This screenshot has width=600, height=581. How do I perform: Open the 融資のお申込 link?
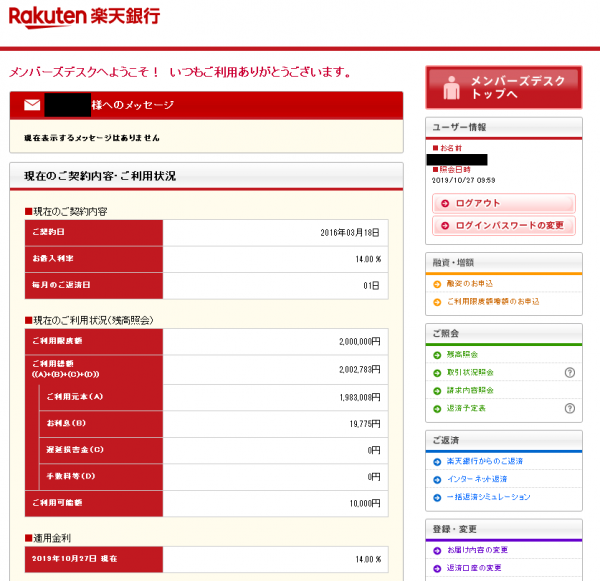[470, 284]
